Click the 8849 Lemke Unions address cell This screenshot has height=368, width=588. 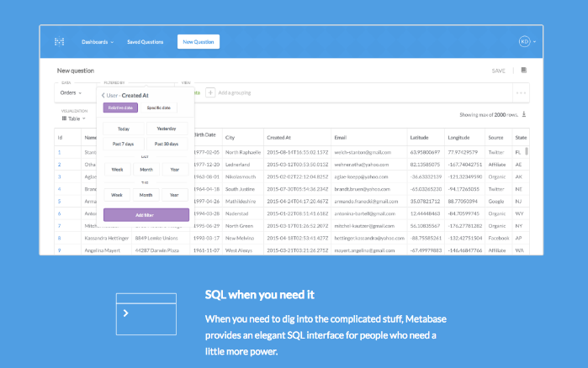coord(156,238)
